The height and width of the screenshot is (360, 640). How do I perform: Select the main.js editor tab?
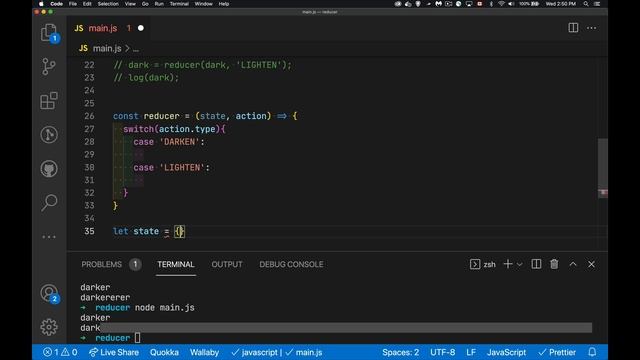(103, 28)
